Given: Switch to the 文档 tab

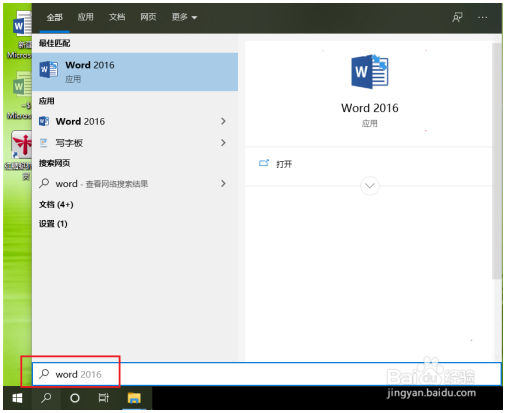Looking at the screenshot, I should pos(117,17).
